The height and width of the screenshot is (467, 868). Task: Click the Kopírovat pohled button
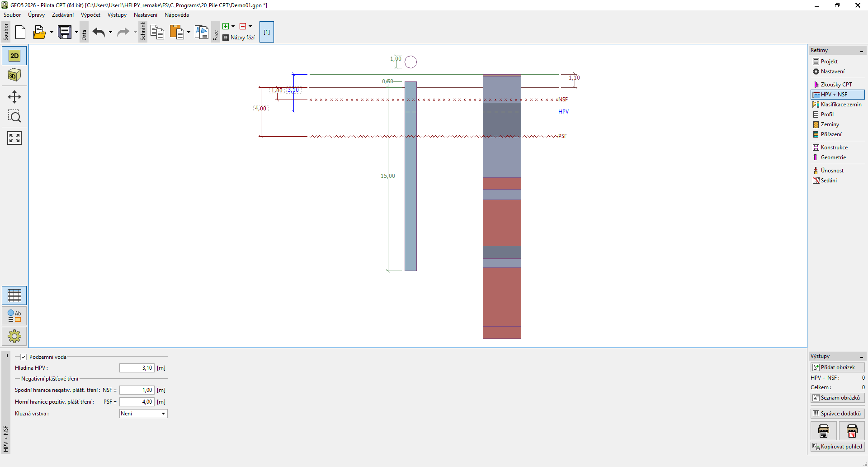[837, 447]
